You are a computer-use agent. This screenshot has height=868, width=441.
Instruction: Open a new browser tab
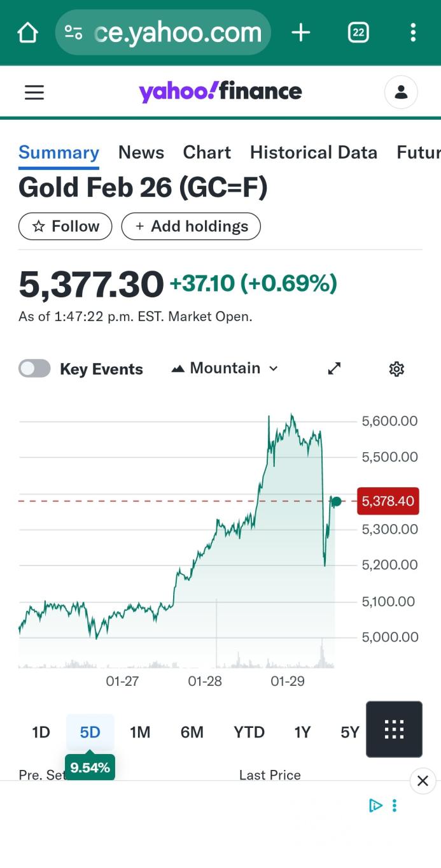pos(300,32)
